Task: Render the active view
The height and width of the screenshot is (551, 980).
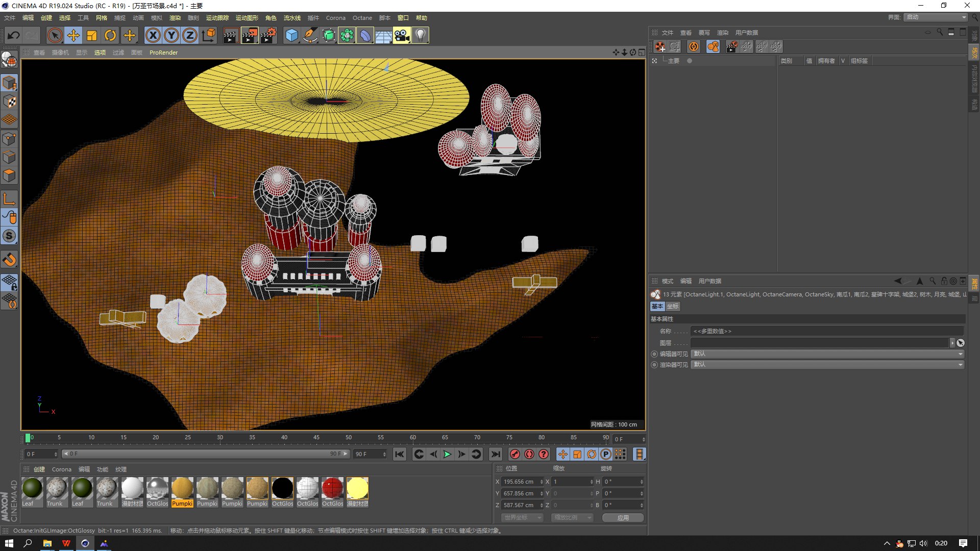Action: (231, 35)
